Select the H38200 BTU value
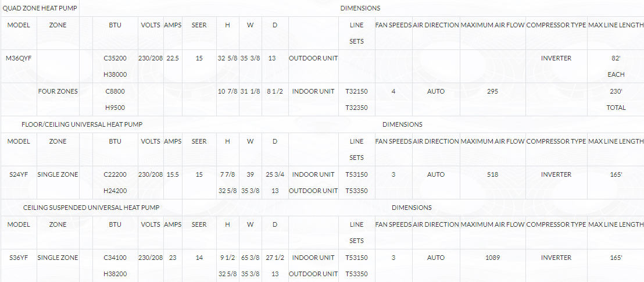The image size is (644, 282). (115, 274)
